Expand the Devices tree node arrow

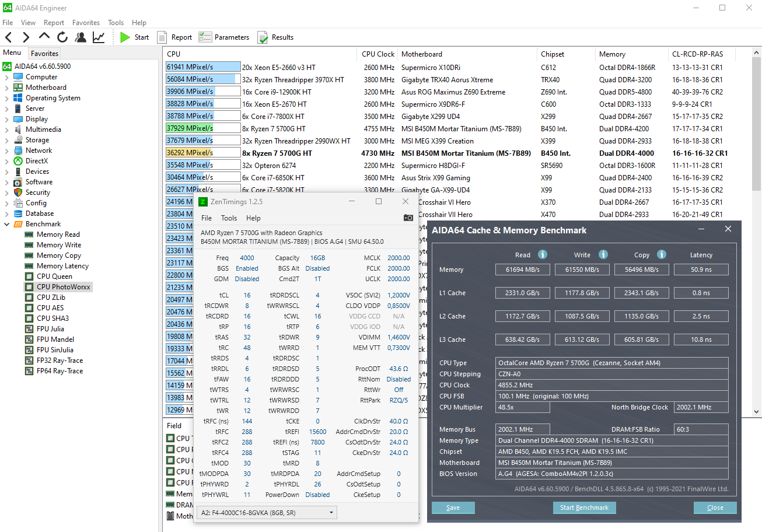pyautogui.click(x=6, y=171)
